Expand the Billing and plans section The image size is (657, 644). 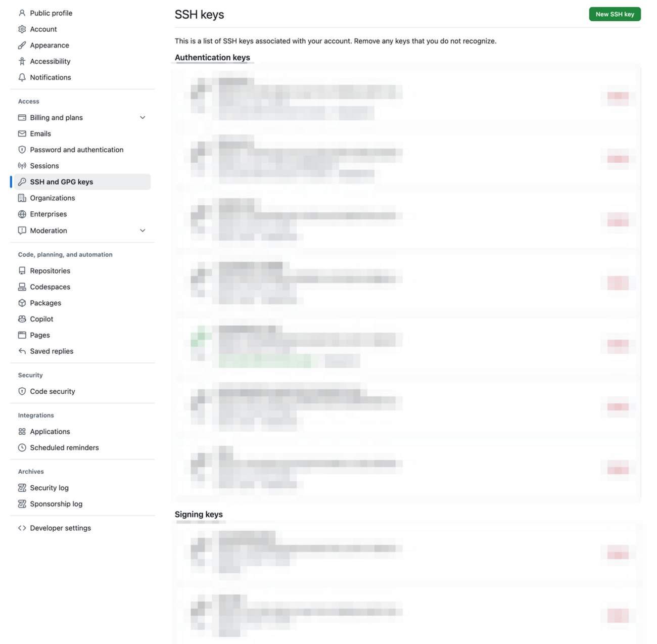pyautogui.click(x=143, y=117)
